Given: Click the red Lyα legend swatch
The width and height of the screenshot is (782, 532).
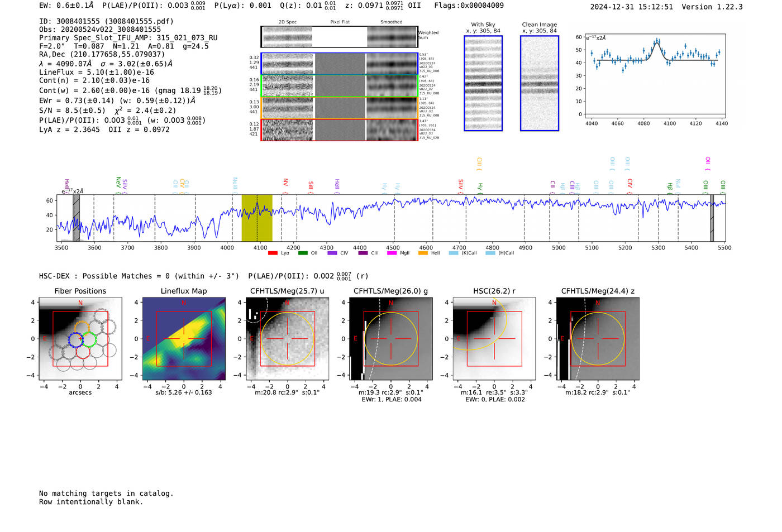Looking at the screenshot, I should click(x=273, y=253).
